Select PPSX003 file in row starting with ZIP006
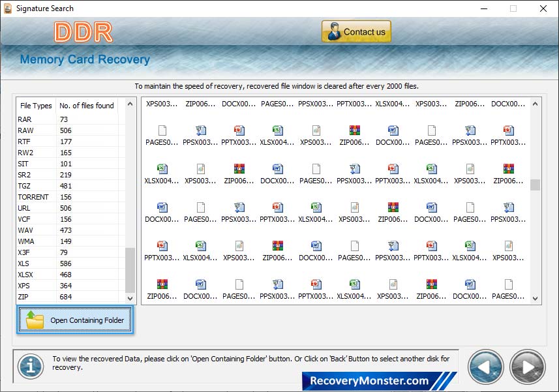The image size is (559, 392). click(277, 290)
